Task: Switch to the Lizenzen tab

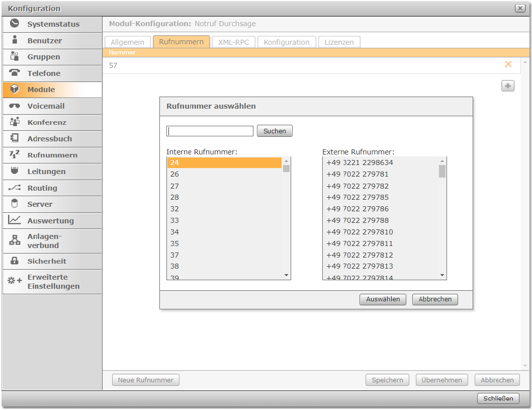Action: pos(339,42)
